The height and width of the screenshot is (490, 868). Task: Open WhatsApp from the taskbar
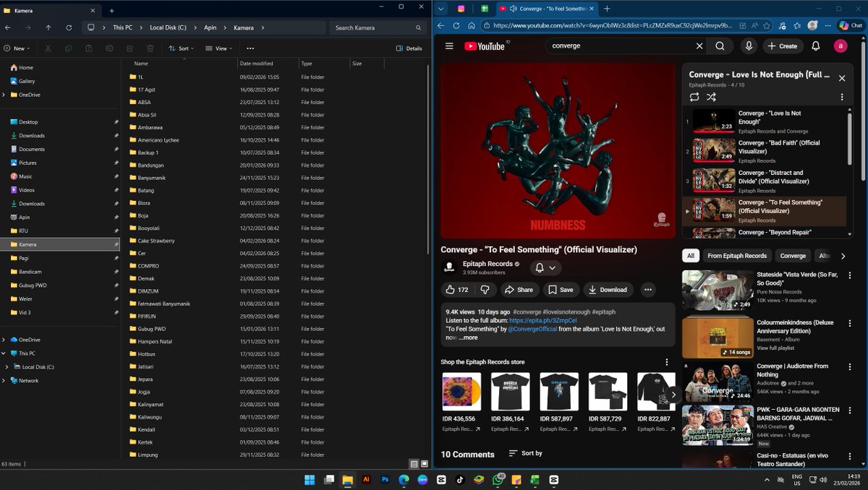pyautogui.click(x=498, y=479)
